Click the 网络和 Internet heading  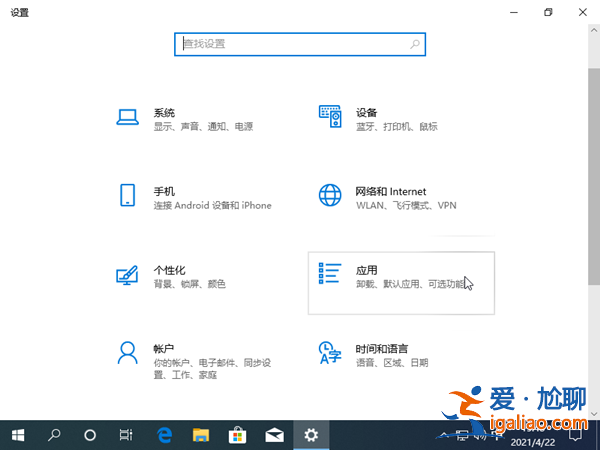tap(391, 191)
